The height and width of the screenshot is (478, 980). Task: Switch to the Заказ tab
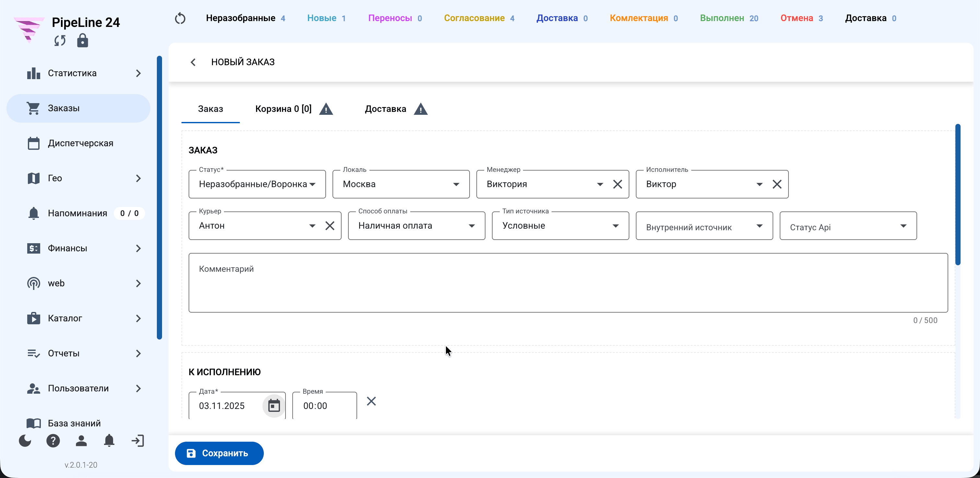(210, 109)
